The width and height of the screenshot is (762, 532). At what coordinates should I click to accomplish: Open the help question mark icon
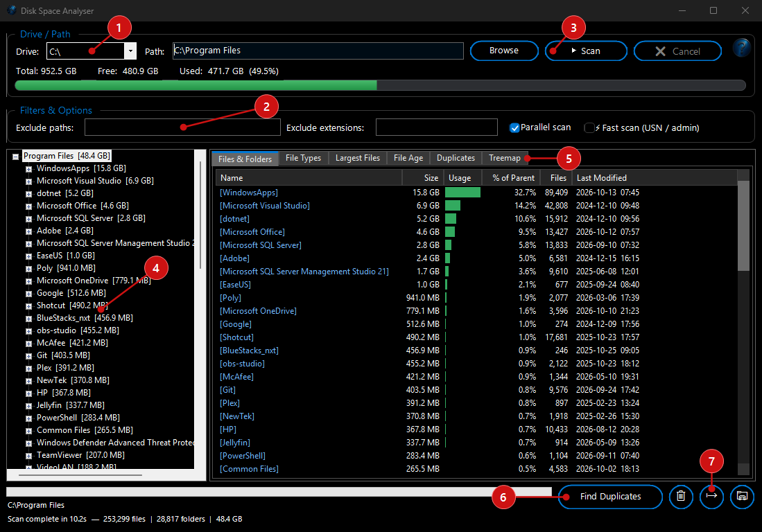tap(742, 48)
